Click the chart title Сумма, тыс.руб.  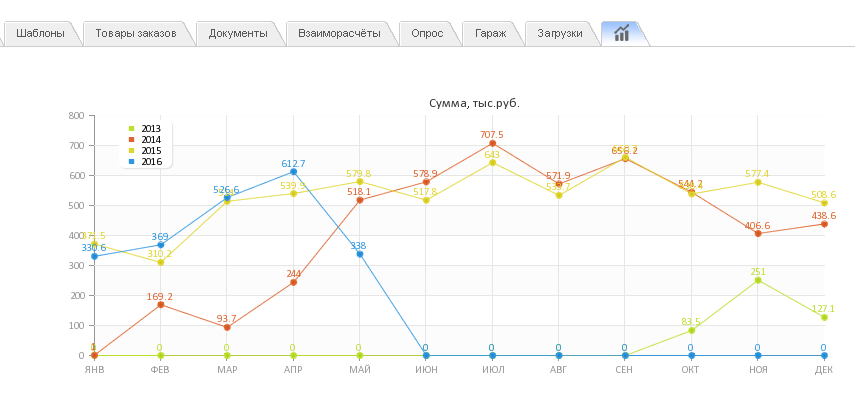click(474, 103)
